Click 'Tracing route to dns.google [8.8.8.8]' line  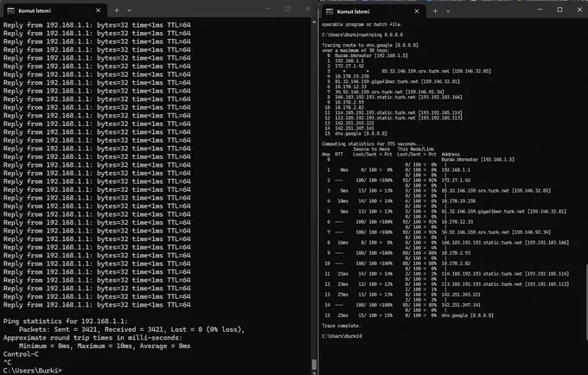[370, 45]
